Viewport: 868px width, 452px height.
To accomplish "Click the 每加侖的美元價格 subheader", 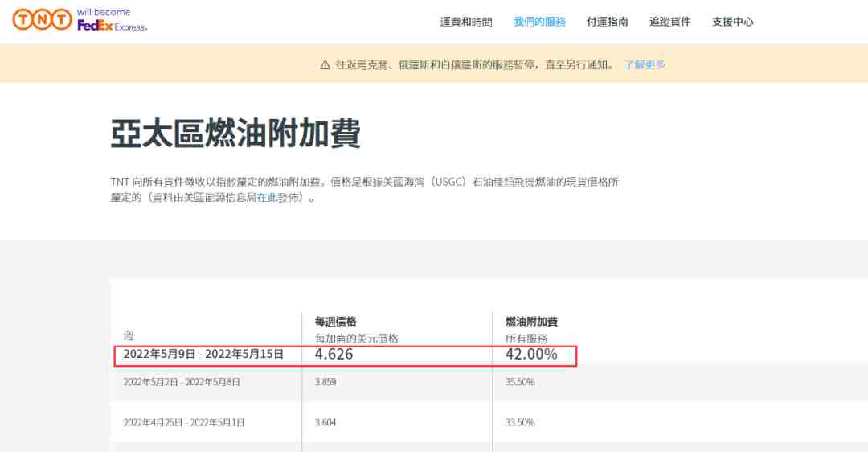I will (x=357, y=338).
